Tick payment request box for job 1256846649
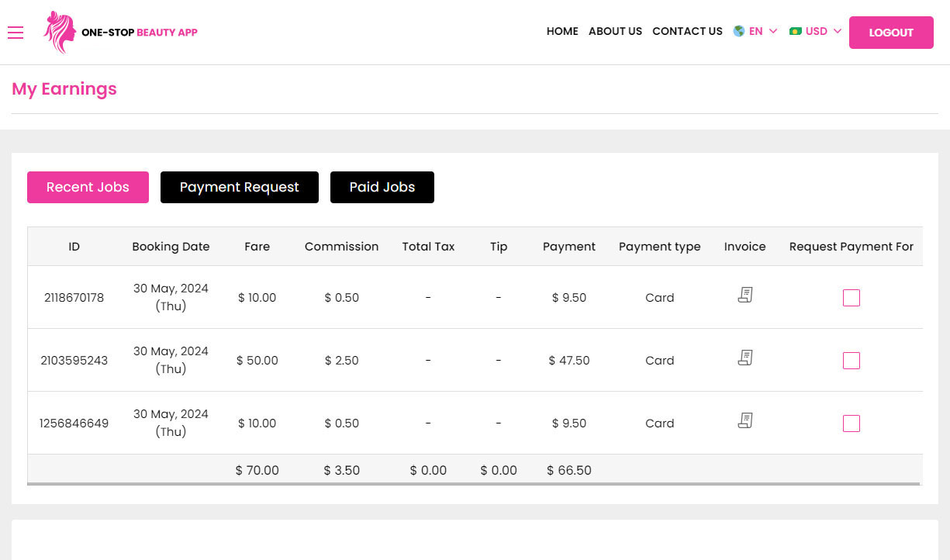This screenshot has height=560, width=950. tap(852, 423)
